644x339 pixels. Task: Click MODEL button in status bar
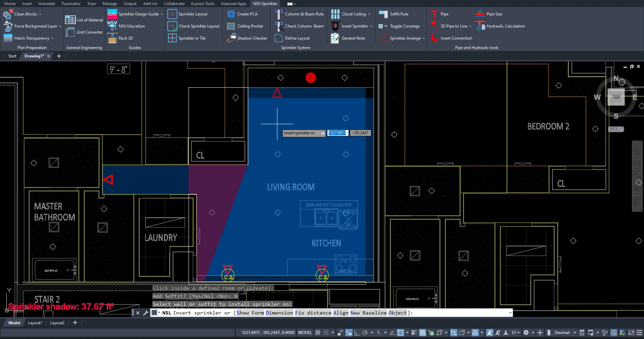[x=305, y=333]
